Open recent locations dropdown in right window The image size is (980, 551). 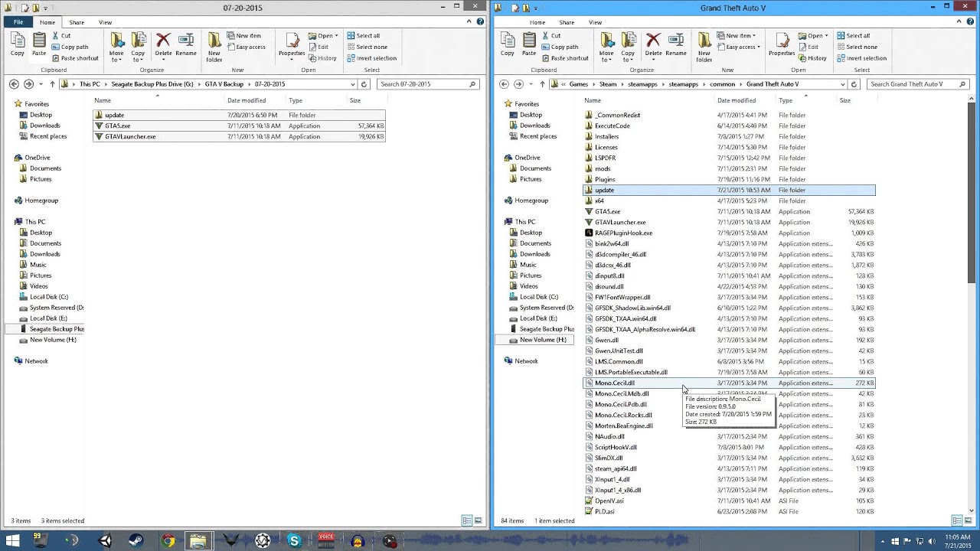click(531, 84)
